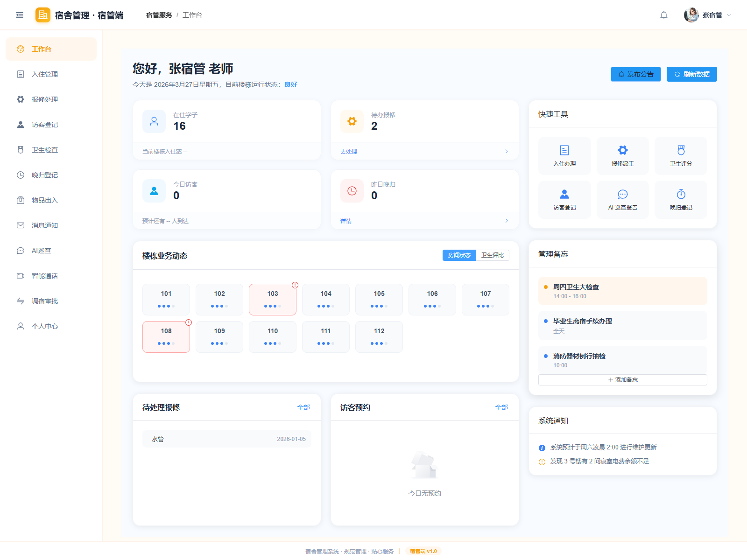
Task: Open the 晚归登记 quick tool tile
Action: (x=681, y=200)
